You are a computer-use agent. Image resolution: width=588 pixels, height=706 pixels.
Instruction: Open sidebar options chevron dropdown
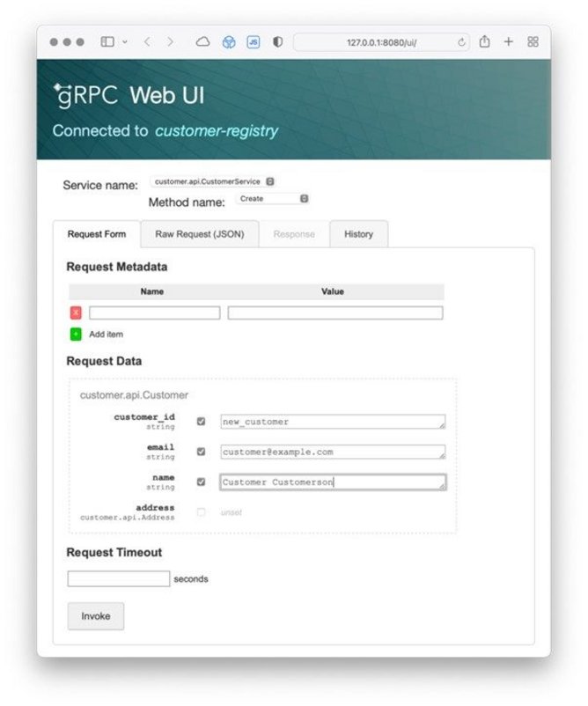(x=125, y=42)
